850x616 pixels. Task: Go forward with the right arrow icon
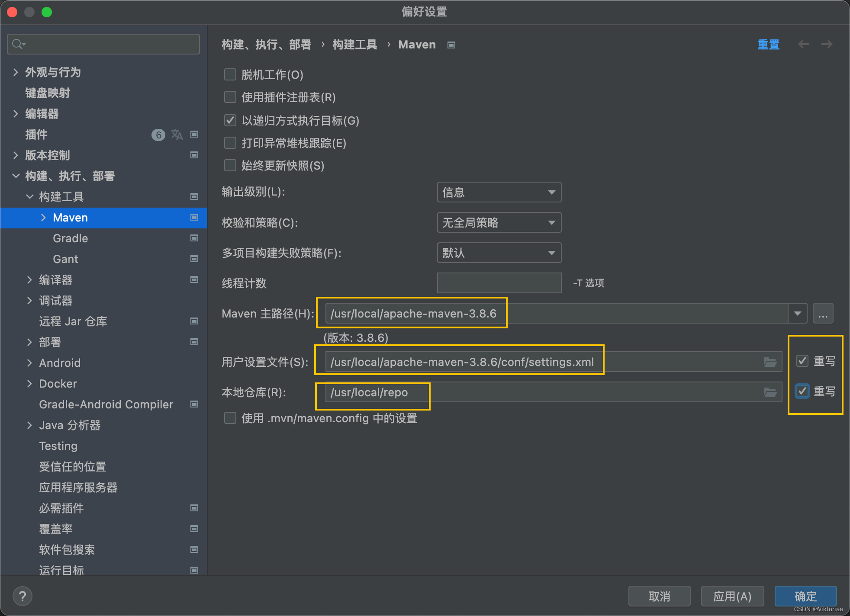(827, 44)
